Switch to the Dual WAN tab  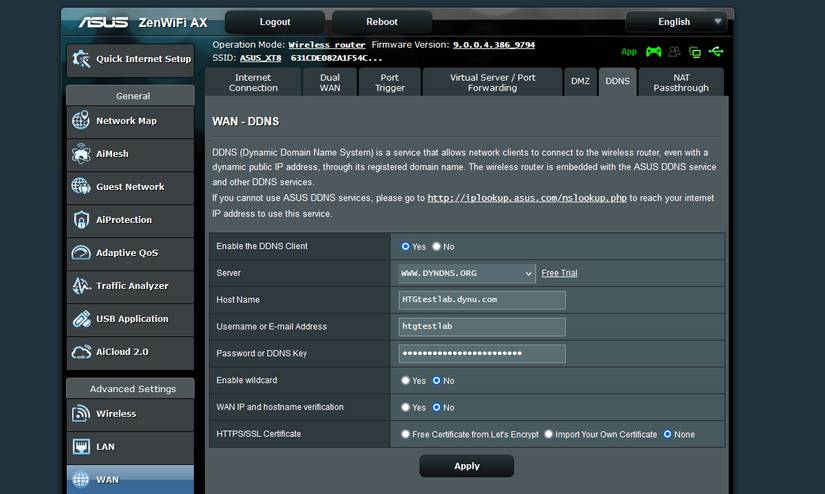tap(330, 83)
